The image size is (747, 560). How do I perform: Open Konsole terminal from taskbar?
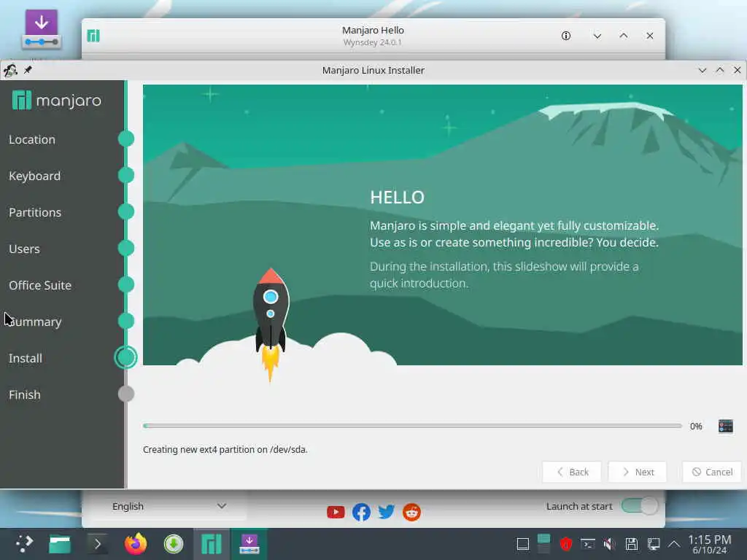(98, 544)
